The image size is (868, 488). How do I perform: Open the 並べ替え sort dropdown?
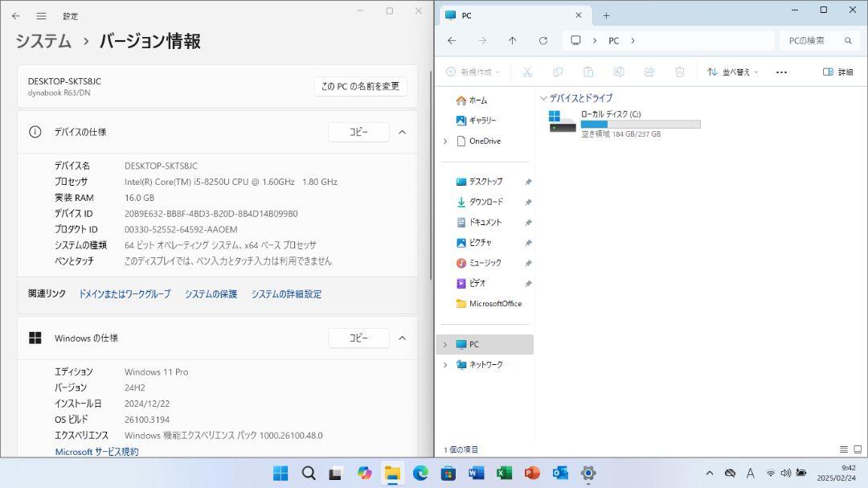(732, 72)
